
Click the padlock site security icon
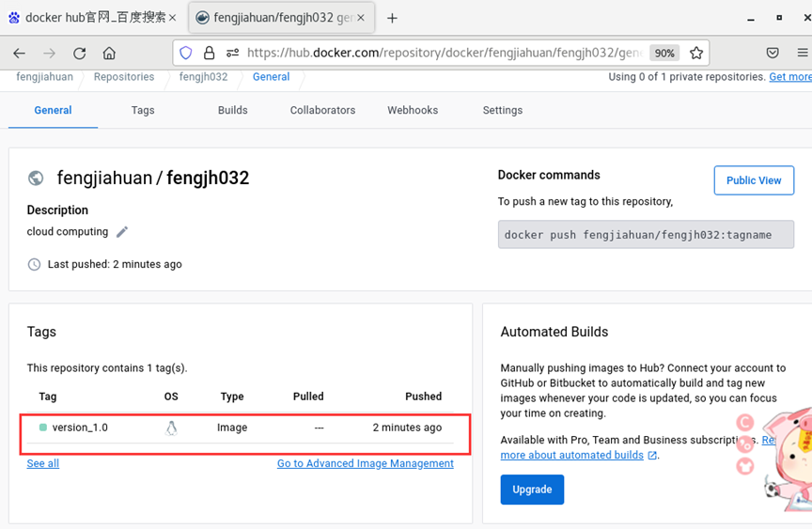(209, 53)
